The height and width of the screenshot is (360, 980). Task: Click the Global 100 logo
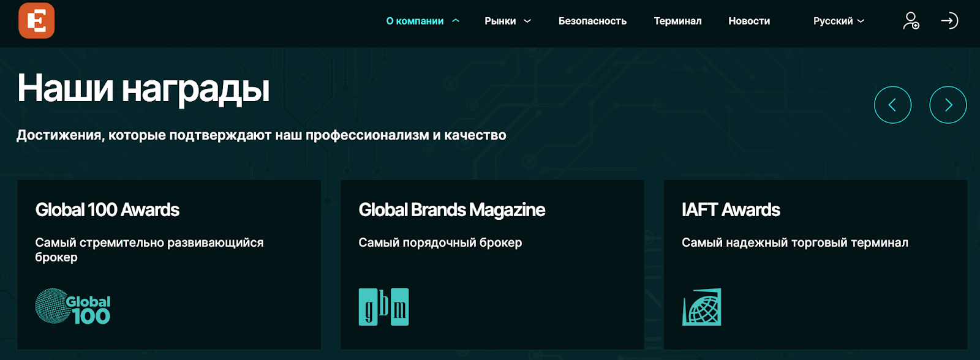tap(73, 306)
